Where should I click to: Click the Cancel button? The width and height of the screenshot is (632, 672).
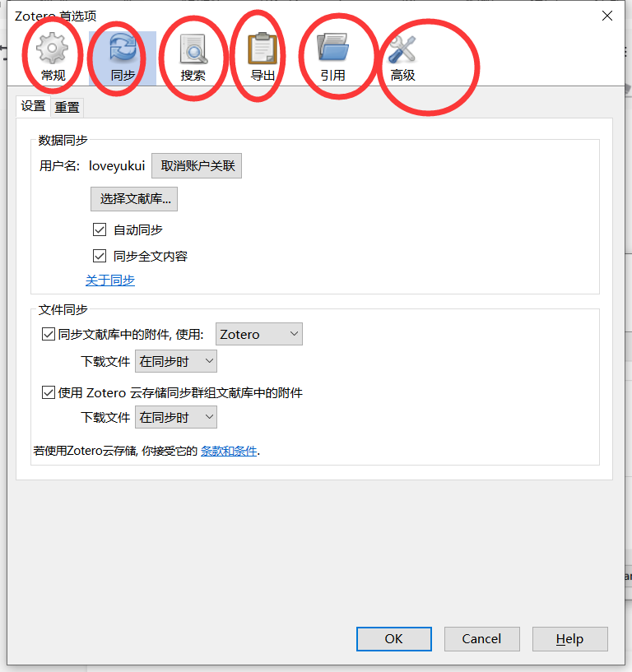coord(482,639)
